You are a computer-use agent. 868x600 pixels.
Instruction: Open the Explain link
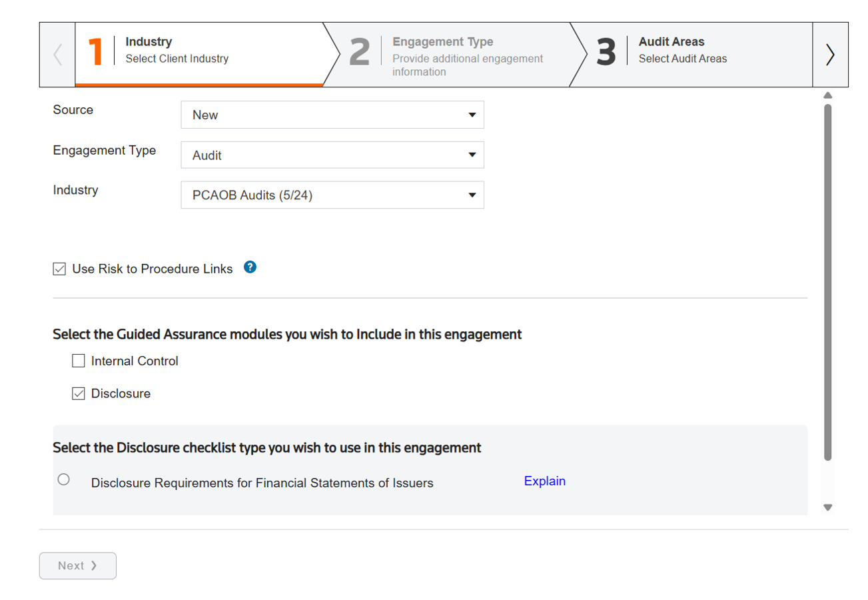pyautogui.click(x=544, y=481)
